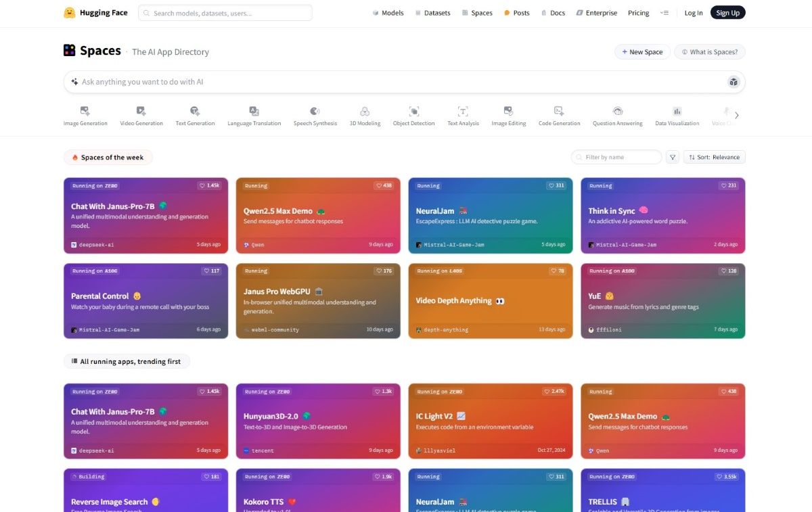This screenshot has height=512, width=812.
Task: Select All running apps, trending first chip
Action: tap(127, 362)
